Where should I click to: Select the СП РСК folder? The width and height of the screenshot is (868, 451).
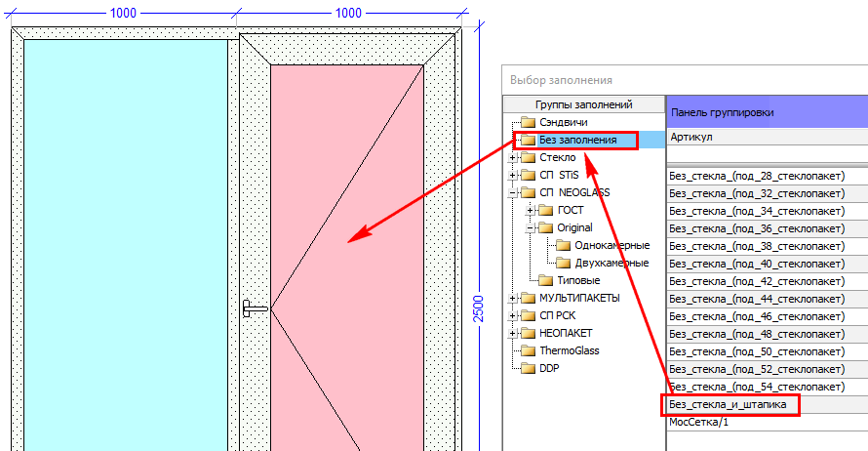coord(558,316)
